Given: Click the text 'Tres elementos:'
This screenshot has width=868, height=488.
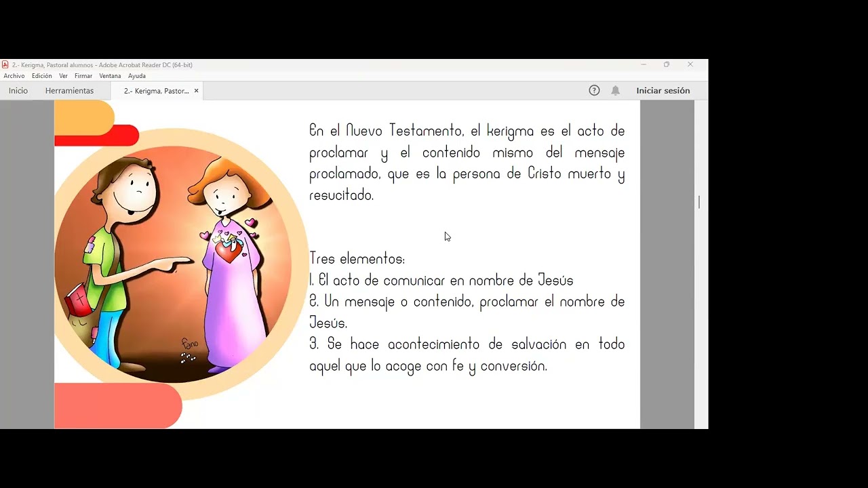Looking at the screenshot, I should click(x=357, y=258).
